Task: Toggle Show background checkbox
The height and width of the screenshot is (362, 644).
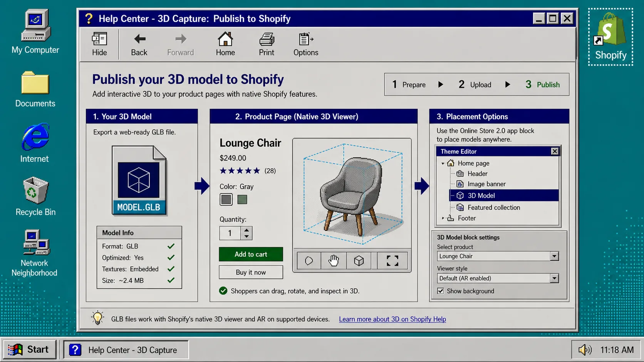Action: click(x=441, y=291)
